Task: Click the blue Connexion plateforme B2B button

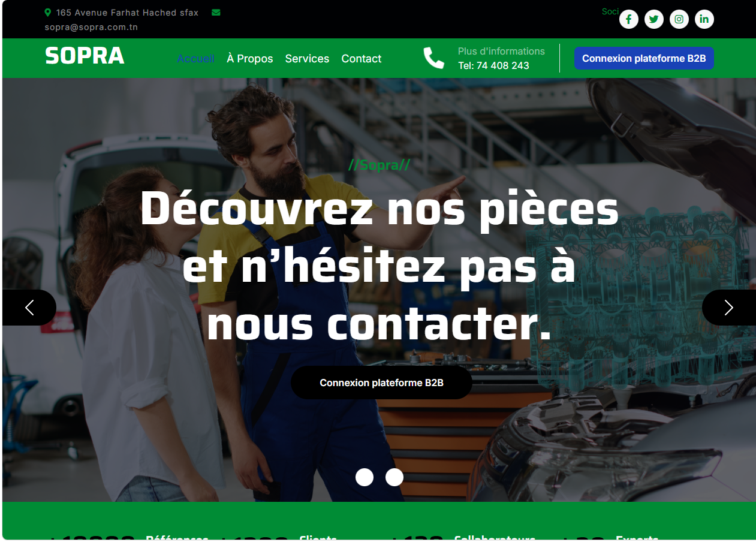Action: click(644, 58)
